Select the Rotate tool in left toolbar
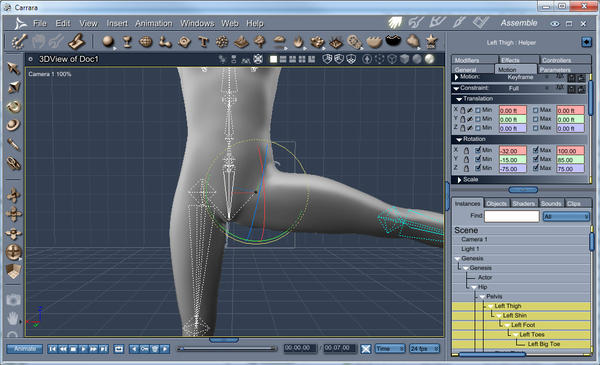Image resolution: width=600 pixels, height=365 pixels. pos(14,106)
